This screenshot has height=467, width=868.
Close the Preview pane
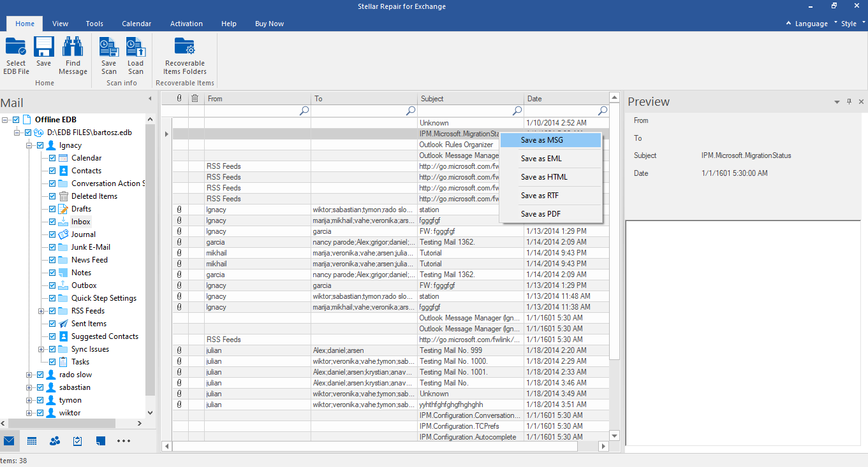(x=861, y=102)
